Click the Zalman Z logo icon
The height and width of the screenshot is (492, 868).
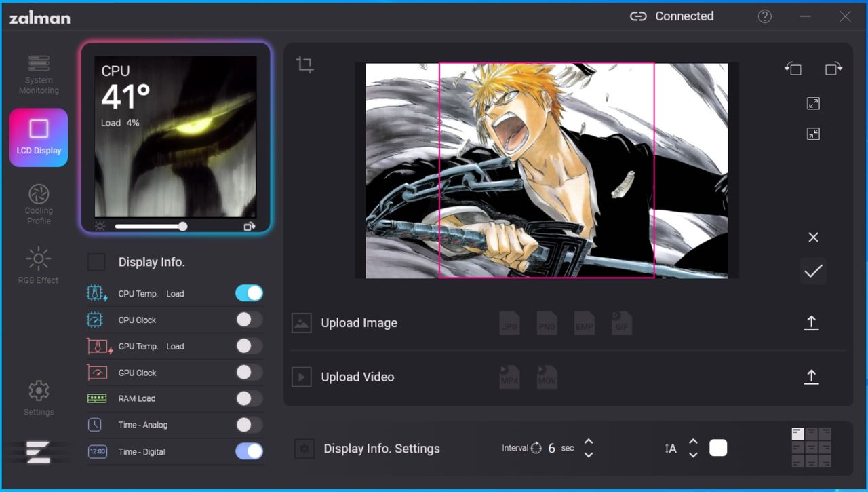tap(39, 452)
